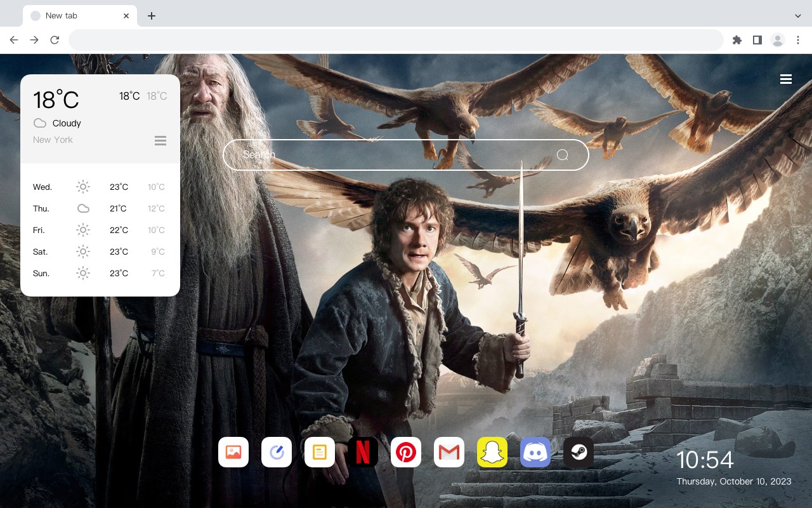Open Chrome's three-dot menu
The height and width of the screenshot is (508, 812).
(798, 40)
